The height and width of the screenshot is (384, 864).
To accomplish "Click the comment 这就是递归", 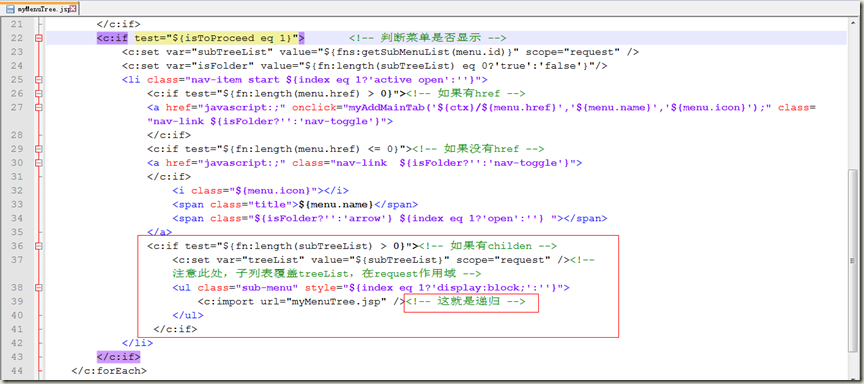I will (x=466, y=301).
